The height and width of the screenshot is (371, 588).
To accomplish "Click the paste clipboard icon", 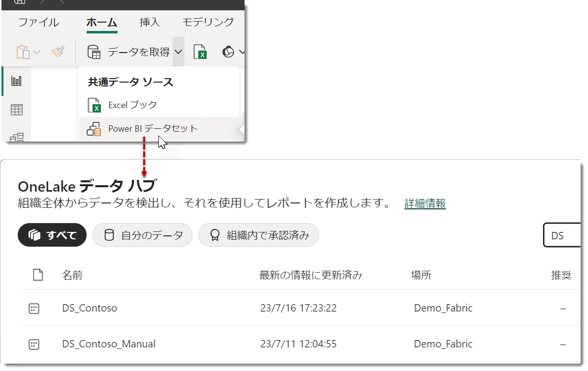I will (23, 52).
